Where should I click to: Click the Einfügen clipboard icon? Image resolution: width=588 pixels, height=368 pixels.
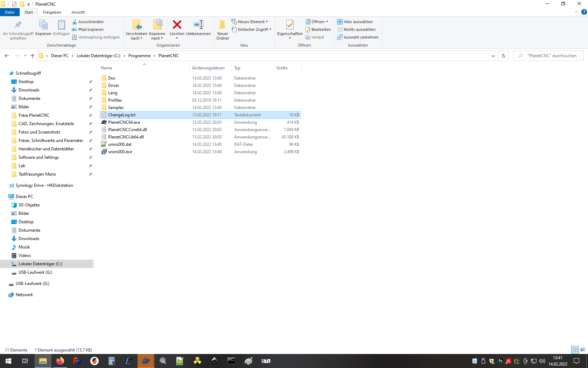(61, 25)
